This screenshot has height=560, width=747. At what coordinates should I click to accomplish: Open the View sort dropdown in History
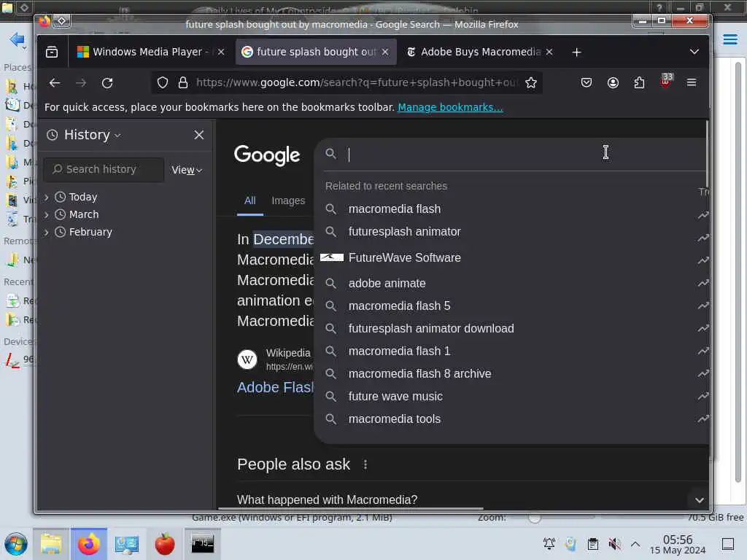[187, 170]
